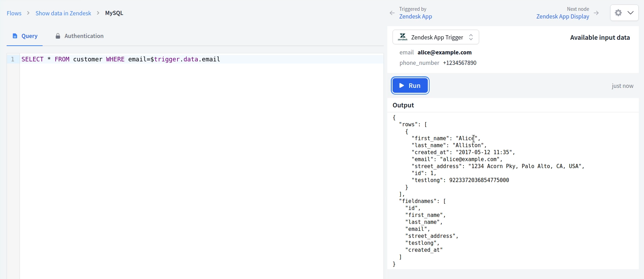Viewport: 644px width, 279px height.
Task: Open Show data in Zendesk breadcrumb
Action: [63, 13]
